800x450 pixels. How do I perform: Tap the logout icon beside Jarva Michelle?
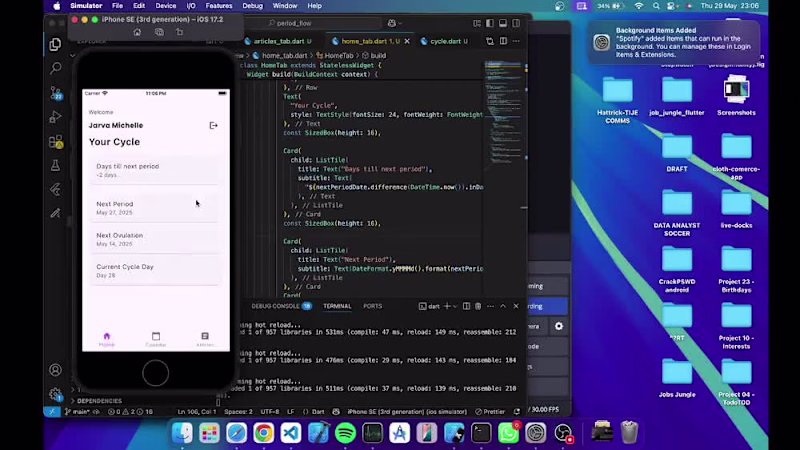(x=213, y=126)
